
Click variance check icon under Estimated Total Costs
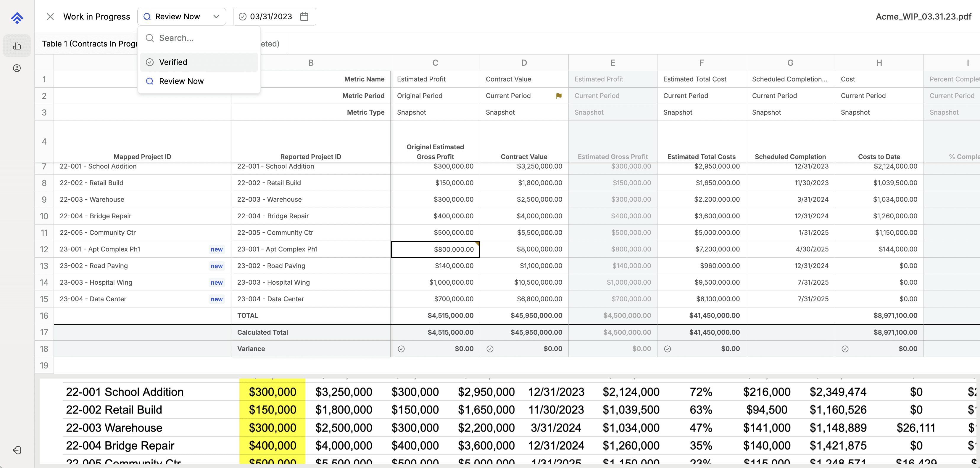667,349
